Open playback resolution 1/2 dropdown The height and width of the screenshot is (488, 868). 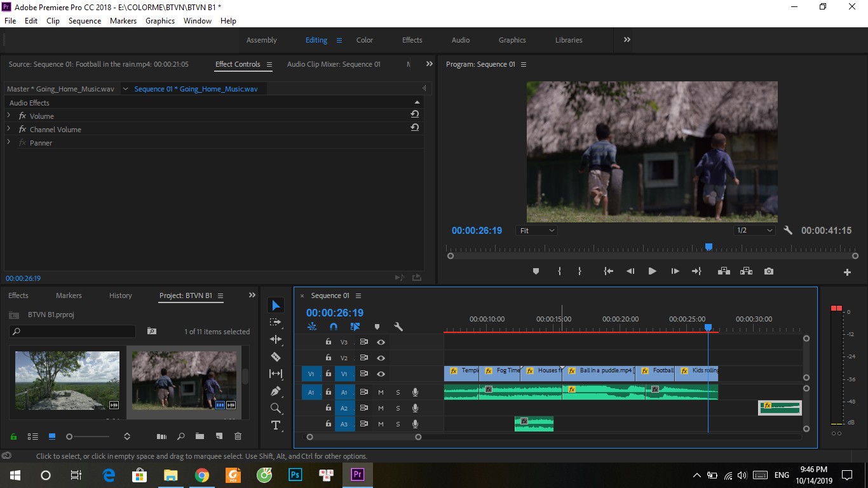tap(754, 231)
